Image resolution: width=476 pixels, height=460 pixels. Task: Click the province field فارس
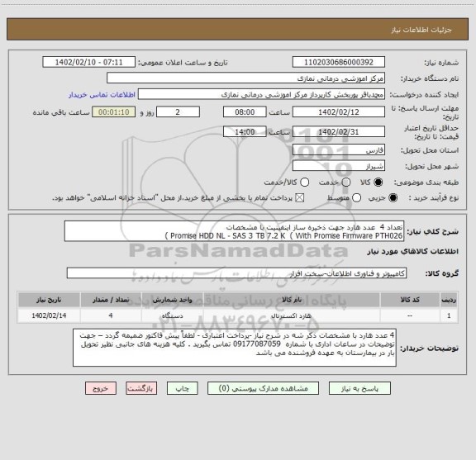(x=339, y=150)
